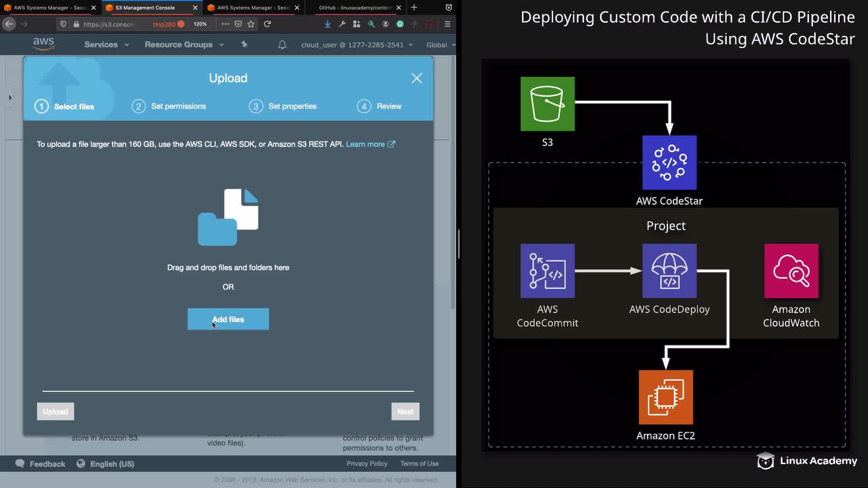Viewport: 868px width, 488px height.
Task: Bookmark this page with the star icon
Action: pos(251,24)
